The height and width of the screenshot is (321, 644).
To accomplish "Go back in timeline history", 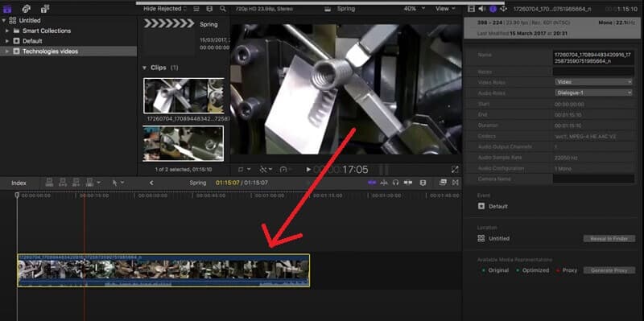I will [x=151, y=183].
